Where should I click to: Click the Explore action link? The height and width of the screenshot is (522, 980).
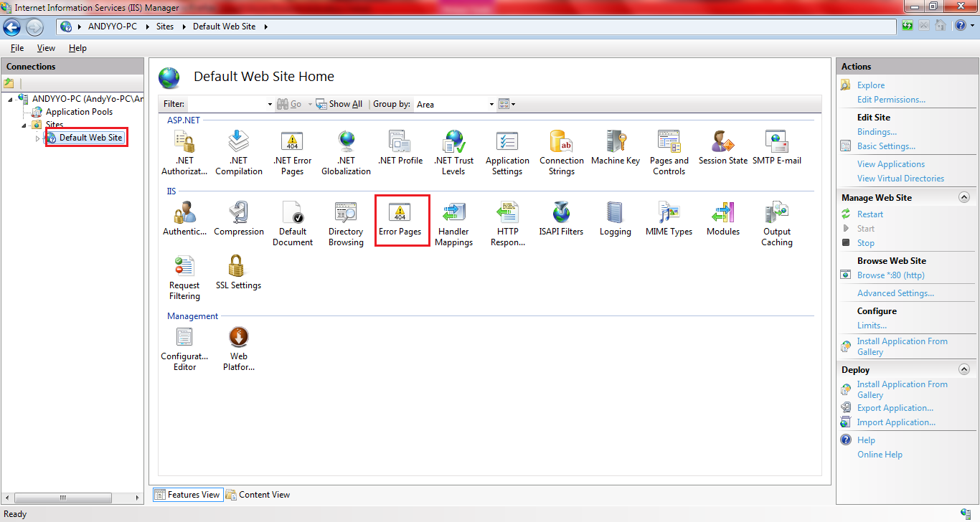(871, 85)
